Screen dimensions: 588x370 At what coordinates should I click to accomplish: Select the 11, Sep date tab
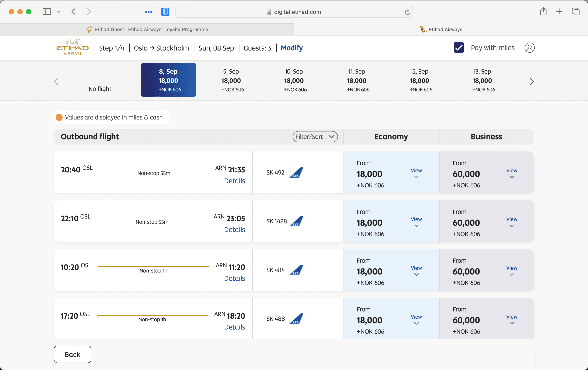click(356, 80)
